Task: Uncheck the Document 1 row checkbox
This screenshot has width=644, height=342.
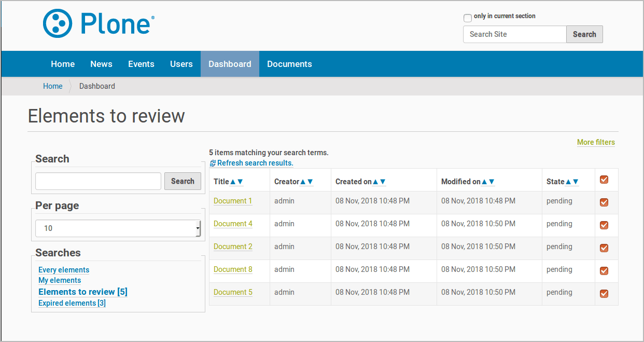Action: pos(604,202)
